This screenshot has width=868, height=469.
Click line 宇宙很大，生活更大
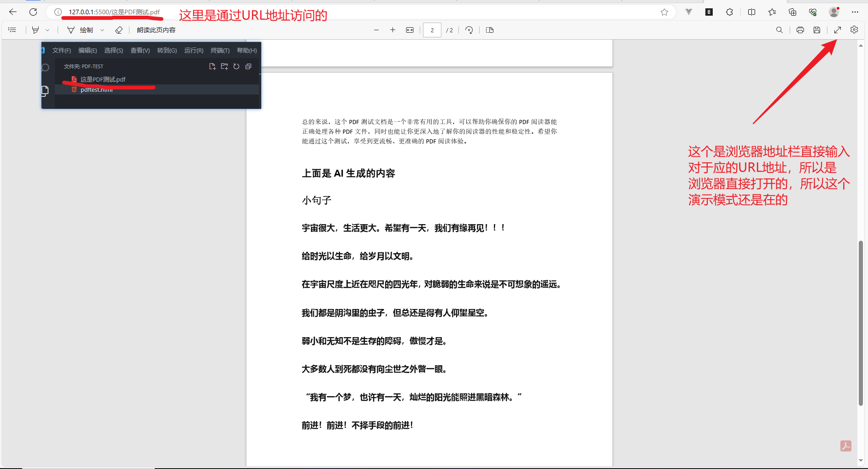coord(403,228)
